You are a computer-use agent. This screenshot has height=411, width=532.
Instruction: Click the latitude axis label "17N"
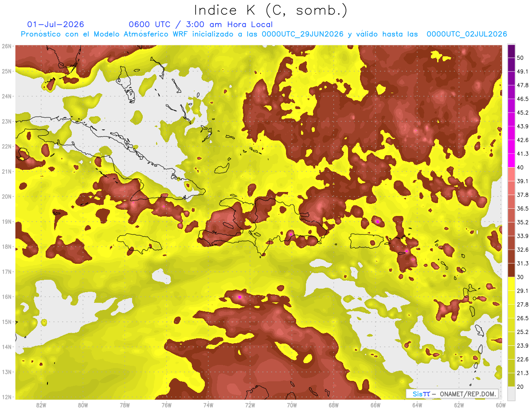click(6, 272)
